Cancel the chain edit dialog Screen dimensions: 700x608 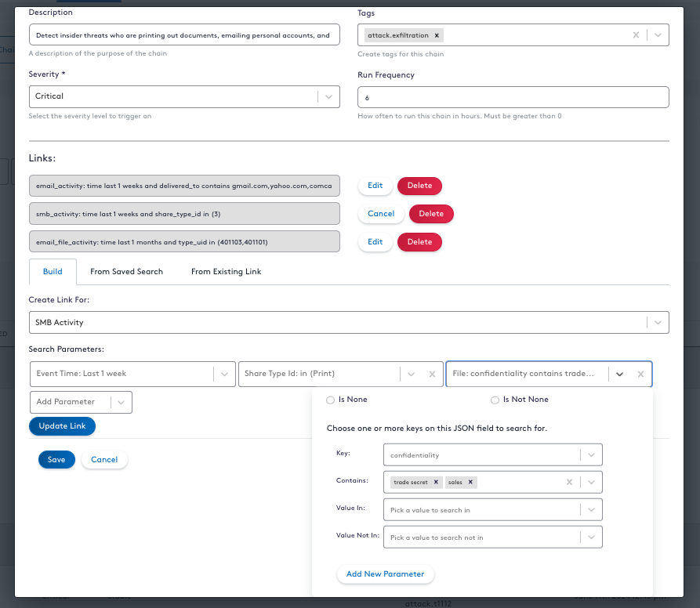pos(104,459)
